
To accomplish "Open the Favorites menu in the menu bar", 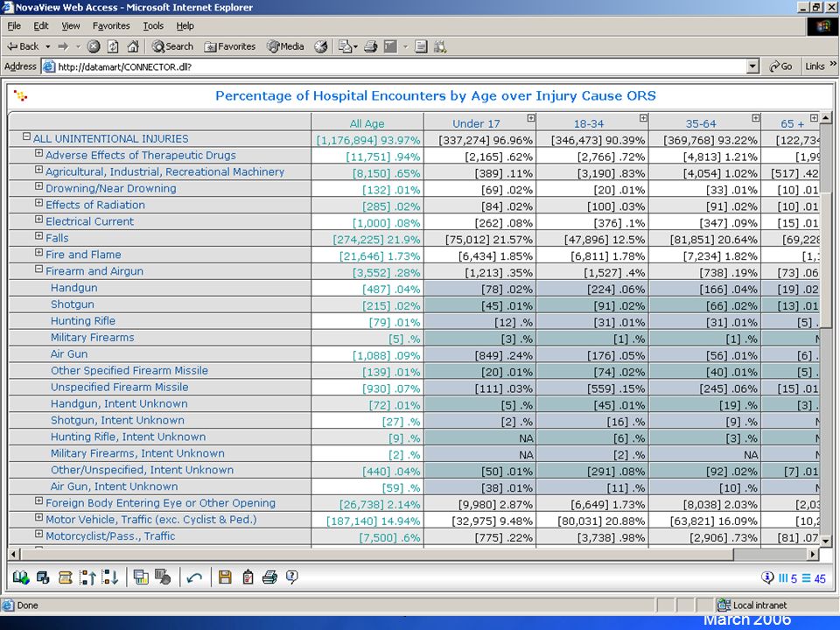I will pos(111,25).
